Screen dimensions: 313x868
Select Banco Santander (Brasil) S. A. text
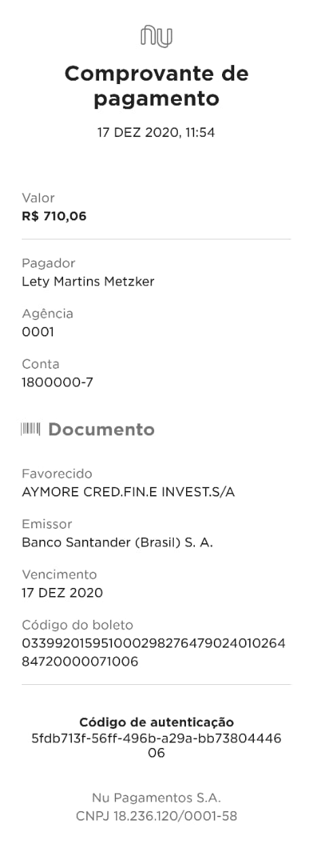click(117, 542)
